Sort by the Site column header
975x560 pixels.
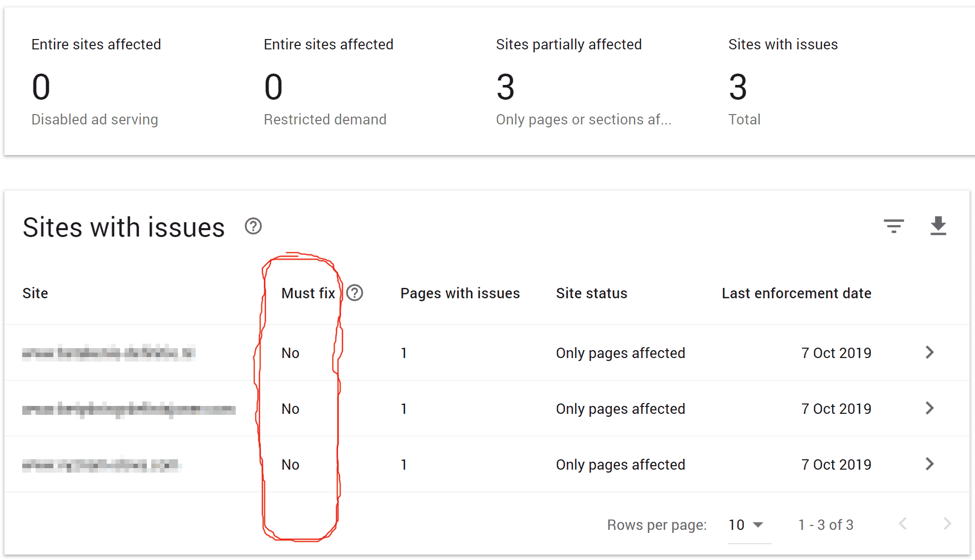click(35, 293)
